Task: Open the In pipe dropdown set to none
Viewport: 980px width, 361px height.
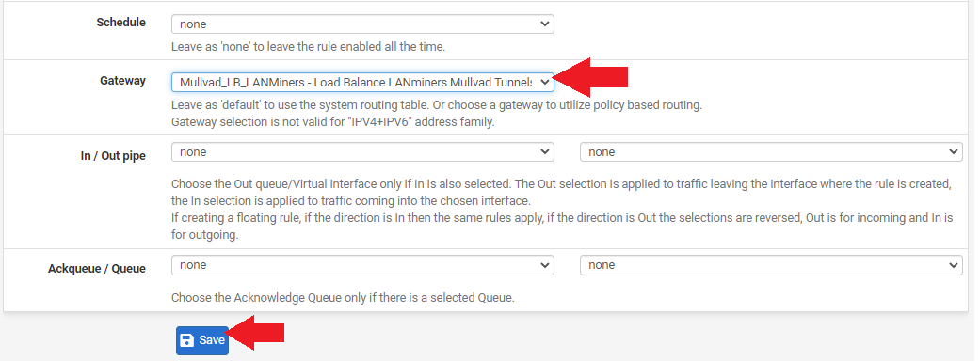Action: click(x=362, y=151)
